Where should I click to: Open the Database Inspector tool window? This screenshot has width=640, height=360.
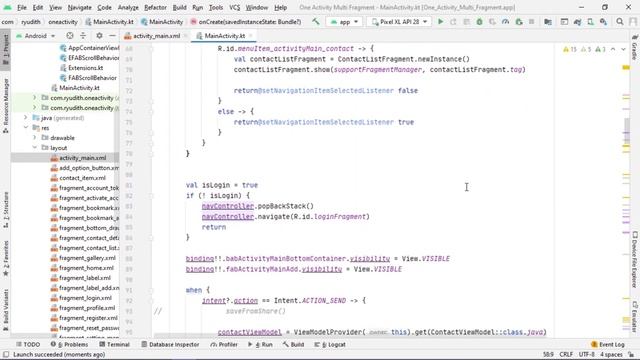[x=170, y=344]
